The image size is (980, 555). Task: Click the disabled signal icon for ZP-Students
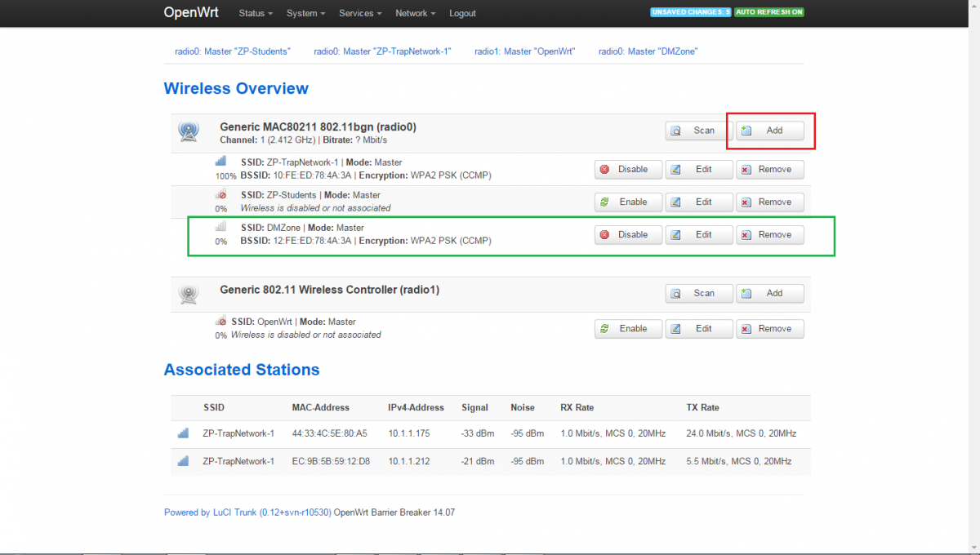pyautogui.click(x=221, y=195)
